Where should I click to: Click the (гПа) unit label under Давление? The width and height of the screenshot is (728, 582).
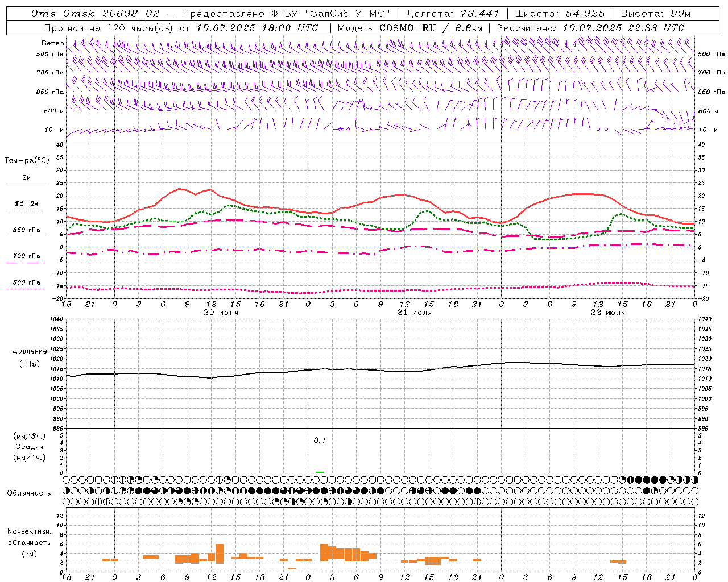[x=30, y=364]
